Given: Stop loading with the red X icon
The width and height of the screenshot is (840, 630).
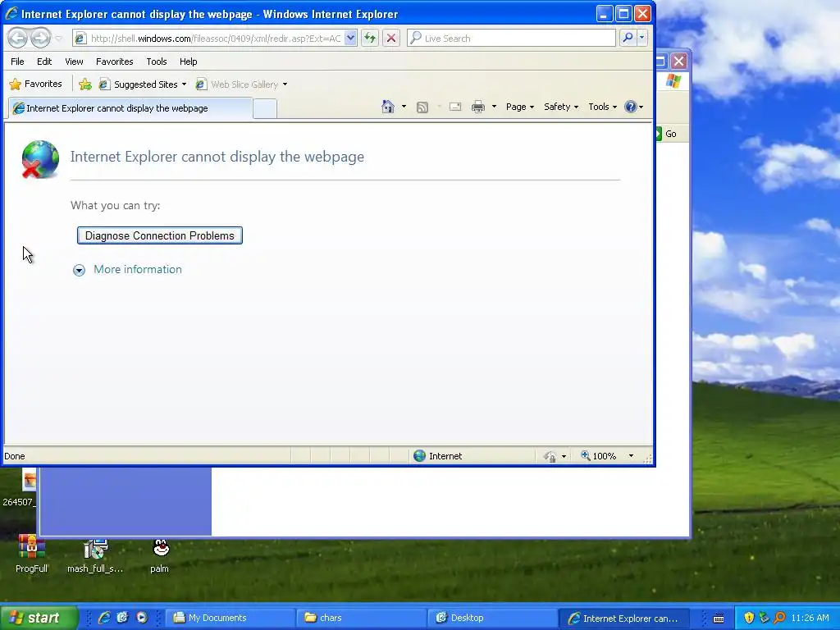Looking at the screenshot, I should 391,38.
